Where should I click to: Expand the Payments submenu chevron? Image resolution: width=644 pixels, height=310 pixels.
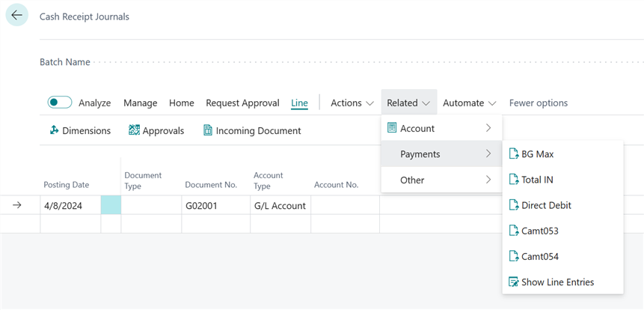488,154
